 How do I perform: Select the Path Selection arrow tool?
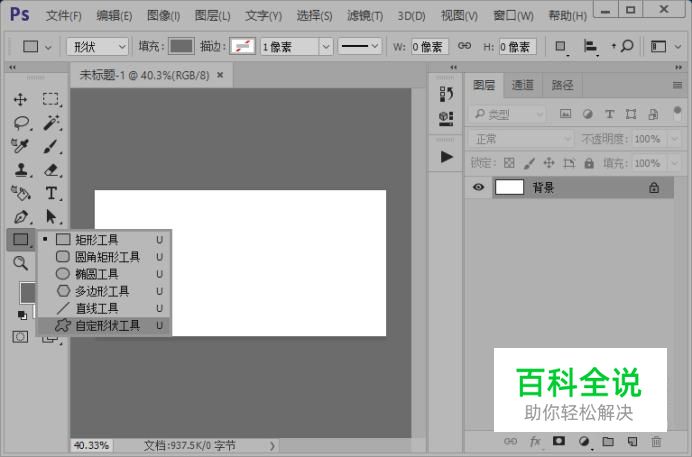pyautogui.click(x=51, y=217)
